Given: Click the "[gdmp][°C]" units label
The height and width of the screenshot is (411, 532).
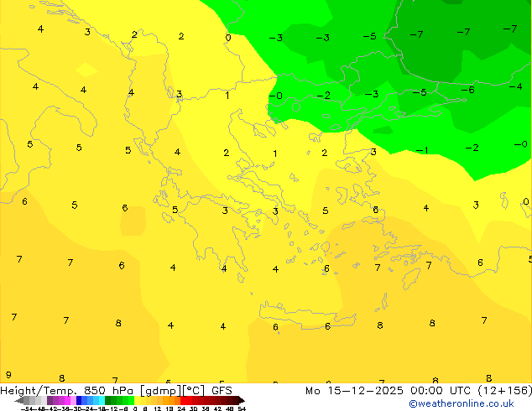Looking at the screenshot, I should tap(172, 391).
